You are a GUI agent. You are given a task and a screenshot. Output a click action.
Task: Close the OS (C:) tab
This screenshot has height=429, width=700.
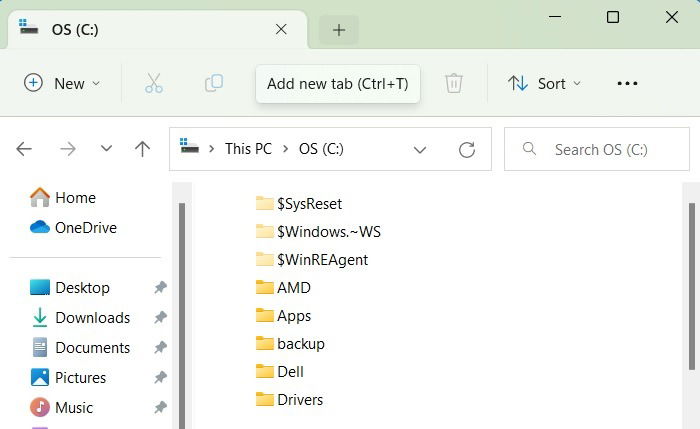click(x=281, y=29)
